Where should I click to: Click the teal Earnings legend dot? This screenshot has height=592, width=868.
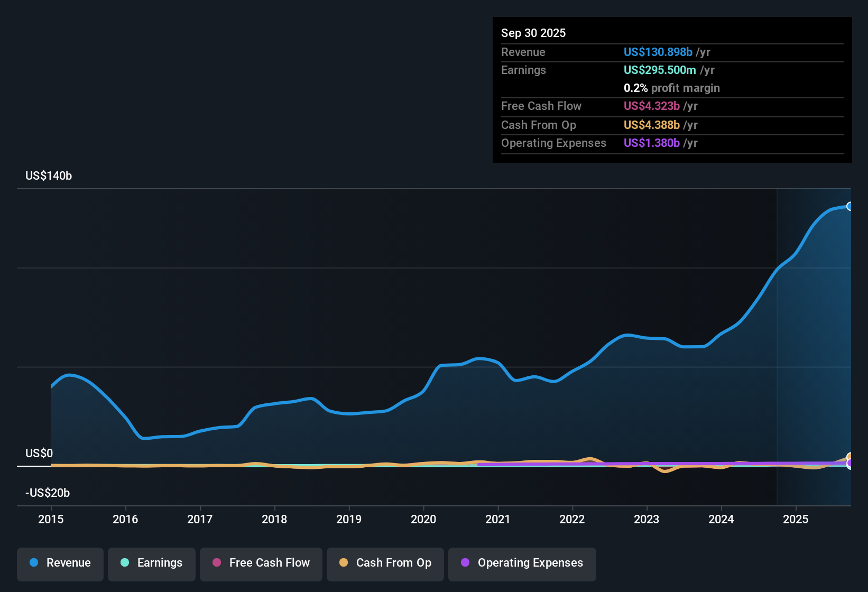coord(125,563)
